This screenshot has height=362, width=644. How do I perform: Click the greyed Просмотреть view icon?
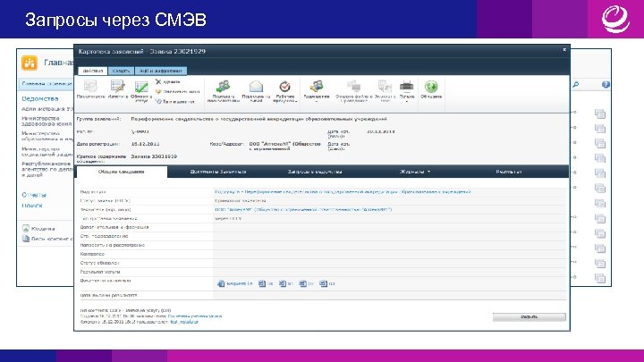click(x=90, y=87)
